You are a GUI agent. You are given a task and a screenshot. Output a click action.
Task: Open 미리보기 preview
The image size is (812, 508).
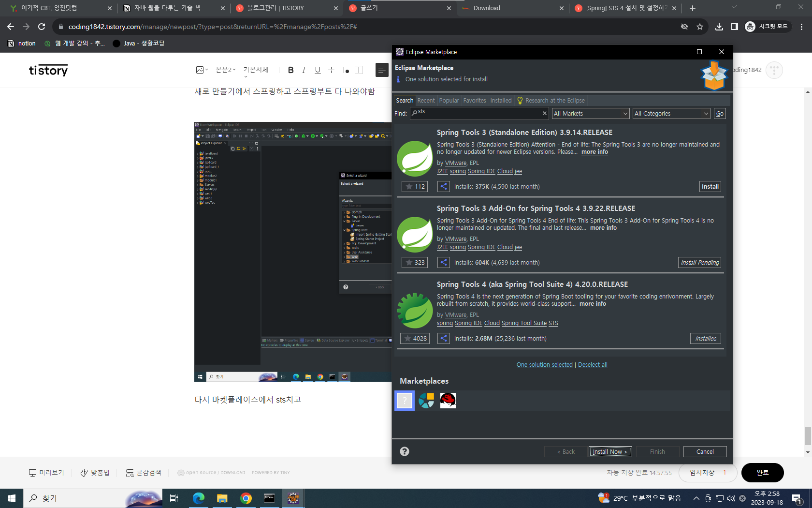click(46, 473)
